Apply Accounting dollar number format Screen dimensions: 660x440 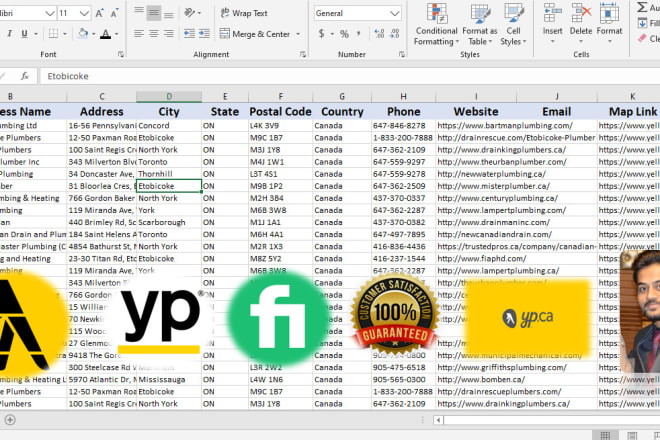[322, 34]
